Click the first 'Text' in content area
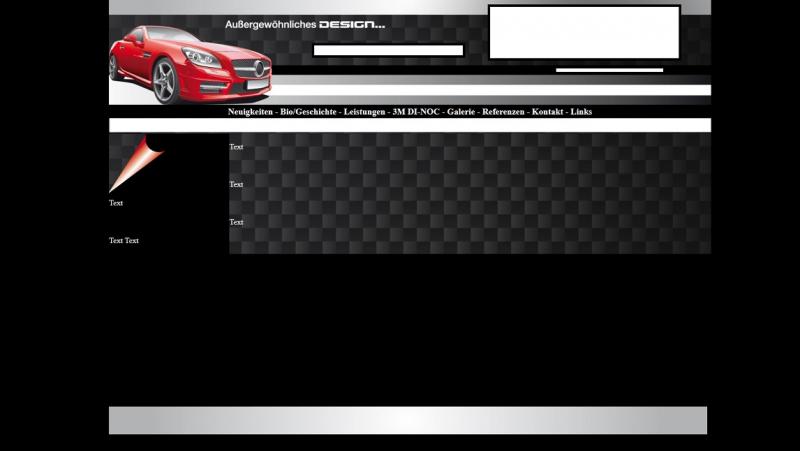The width and height of the screenshot is (800, 451). coord(236,147)
